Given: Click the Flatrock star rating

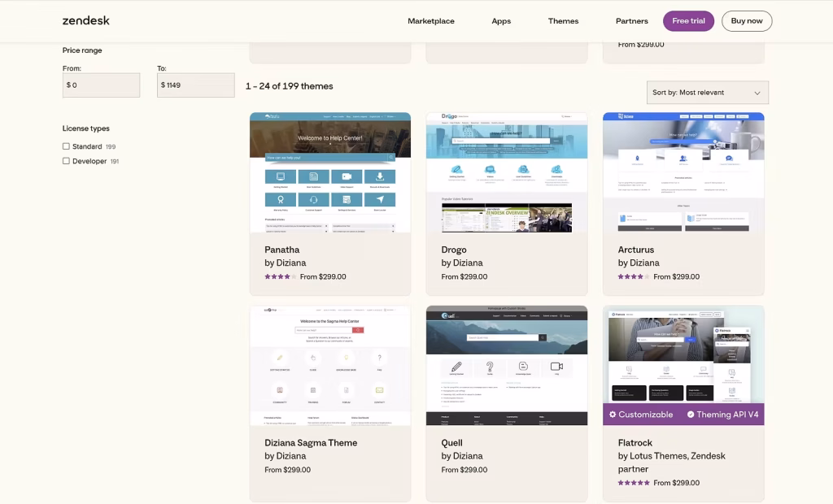Looking at the screenshot, I should click(634, 483).
